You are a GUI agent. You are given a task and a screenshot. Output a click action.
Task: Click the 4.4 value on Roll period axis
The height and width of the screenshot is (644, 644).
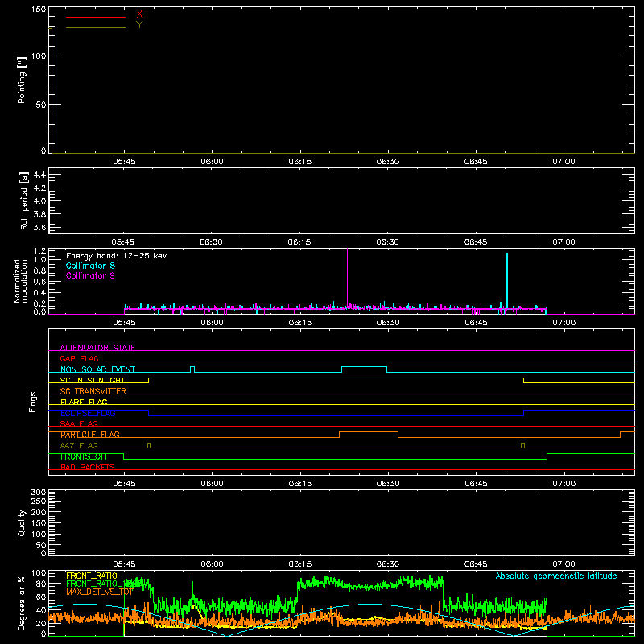[39, 175]
